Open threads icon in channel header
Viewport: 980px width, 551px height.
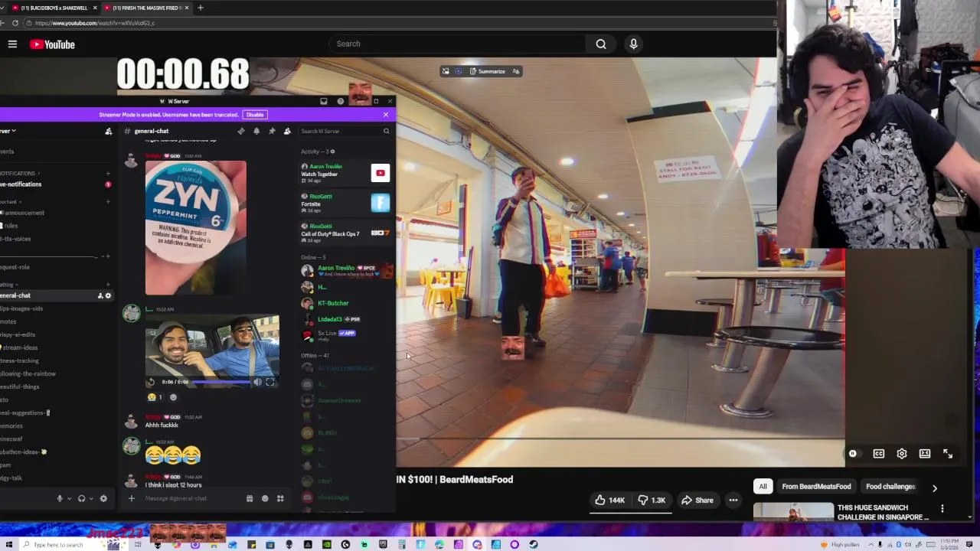(x=241, y=131)
